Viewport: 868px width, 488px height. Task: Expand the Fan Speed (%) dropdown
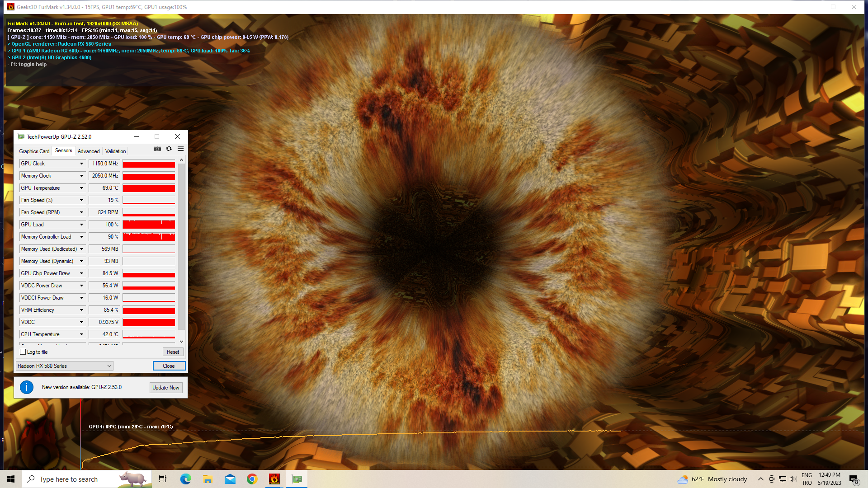tap(82, 200)
